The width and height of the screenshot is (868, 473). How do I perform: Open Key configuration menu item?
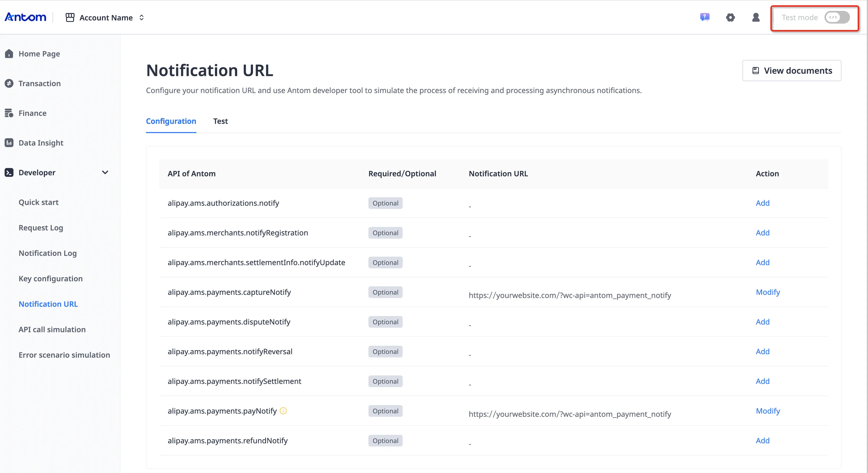[50, 278]
